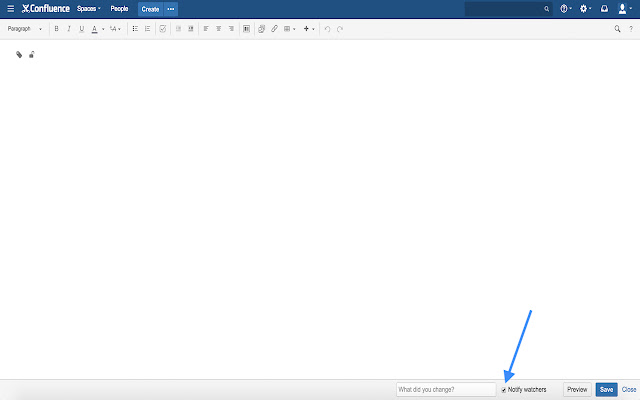
Task: Open the insert table dropdown
Action: click(289, 29)
